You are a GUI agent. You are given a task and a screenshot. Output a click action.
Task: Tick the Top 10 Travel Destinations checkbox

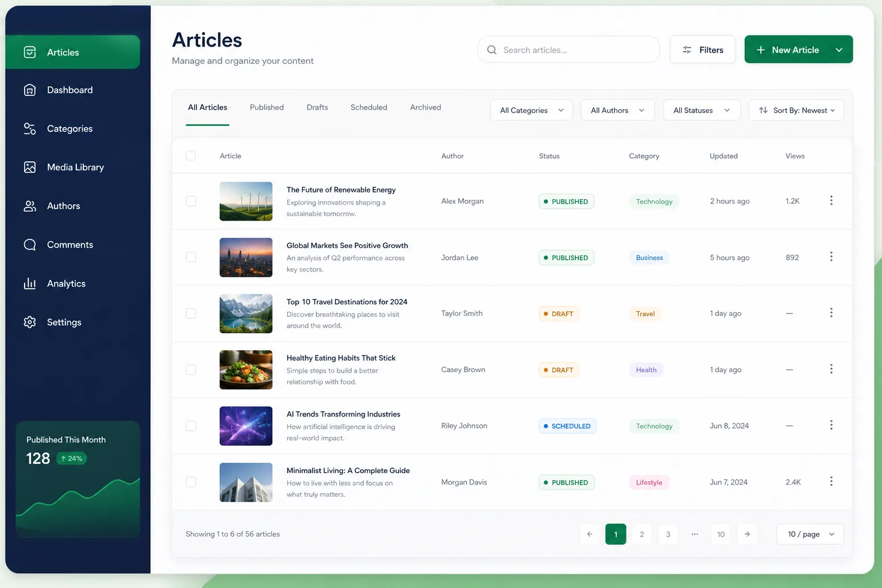click(x=191, y=314)
